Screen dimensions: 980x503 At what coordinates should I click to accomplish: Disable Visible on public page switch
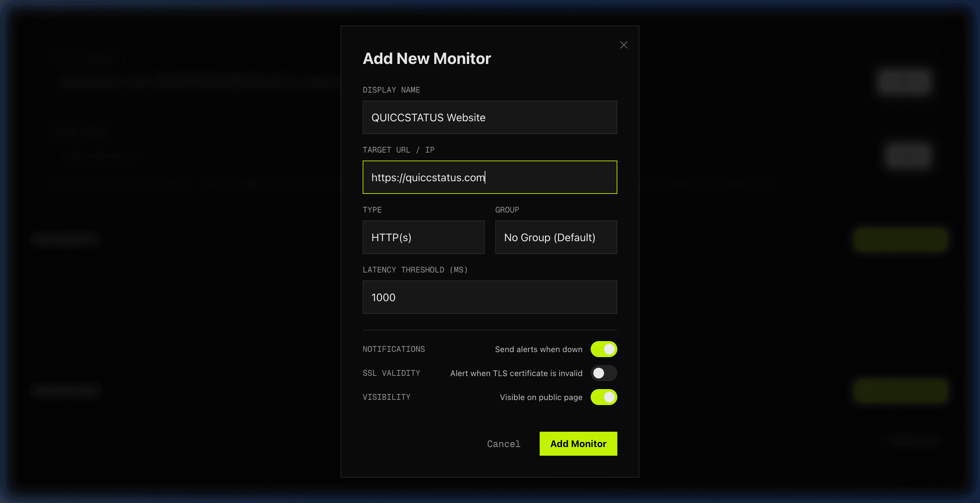coord(603,397)
